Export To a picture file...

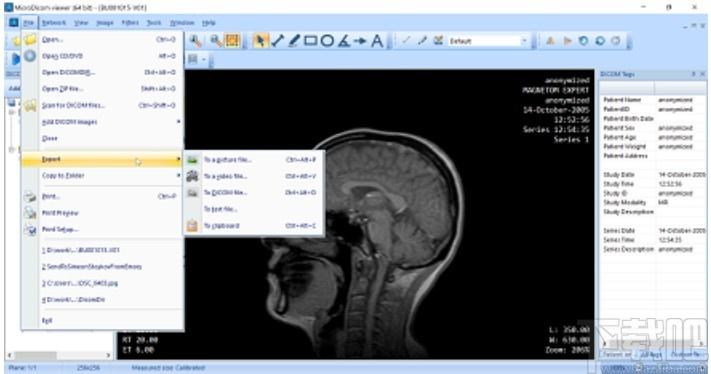point(253,160)
